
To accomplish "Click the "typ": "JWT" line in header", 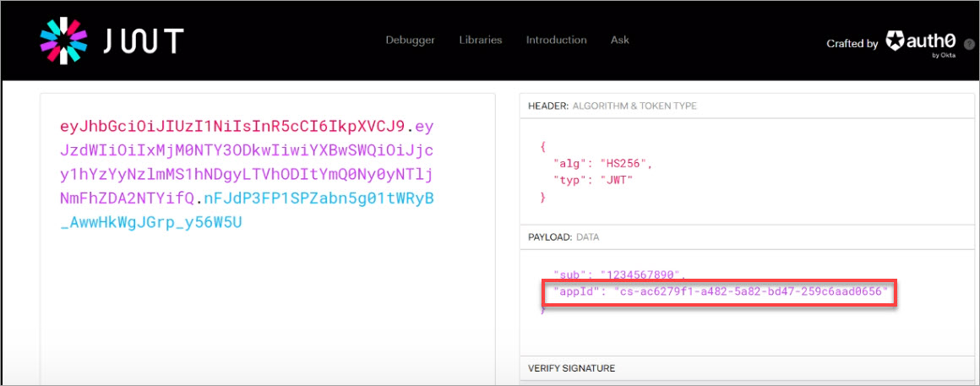I will (592, 181).
